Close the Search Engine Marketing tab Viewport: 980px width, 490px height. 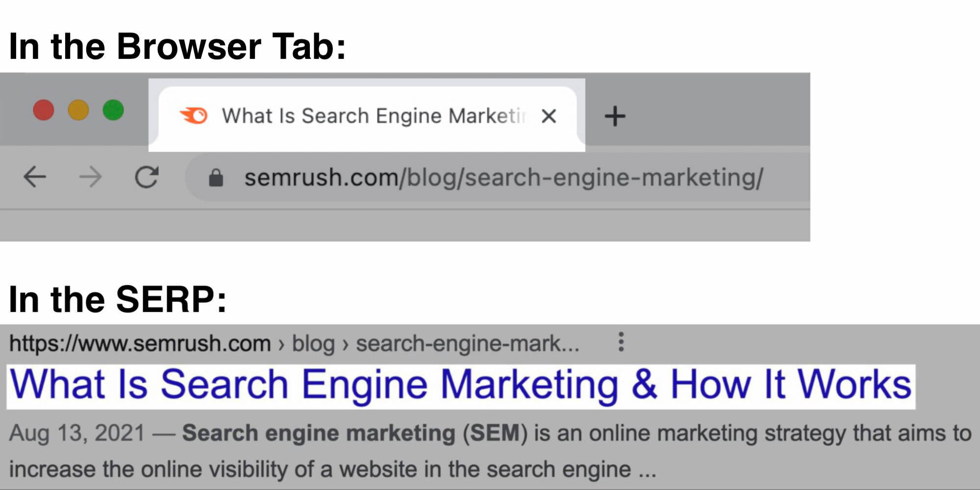coord(549,116)
